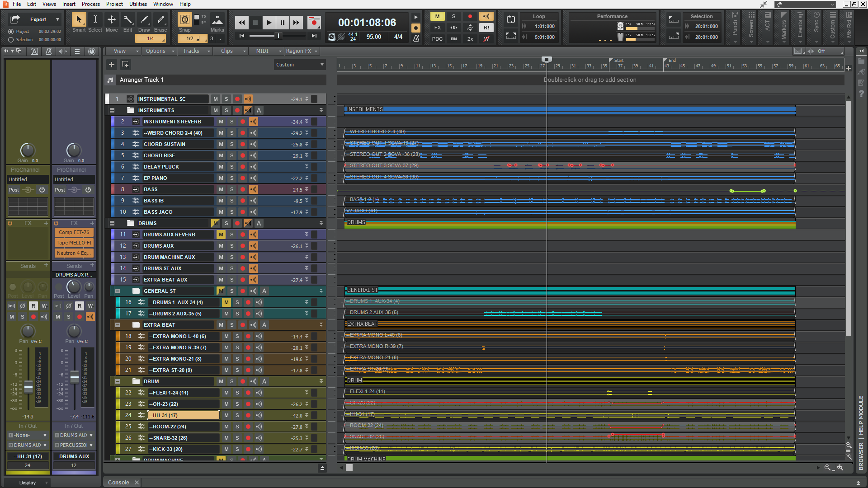Click the Export button
868x488 pixels.
click(x=34, y=19)
